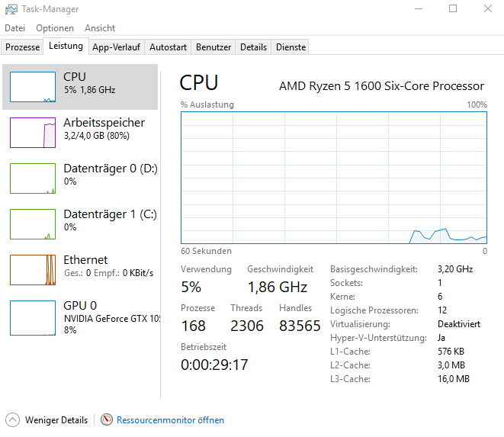Switch to the Prozesse tab
The width and height of the screenshot is (504, 437).
(22, 47)
